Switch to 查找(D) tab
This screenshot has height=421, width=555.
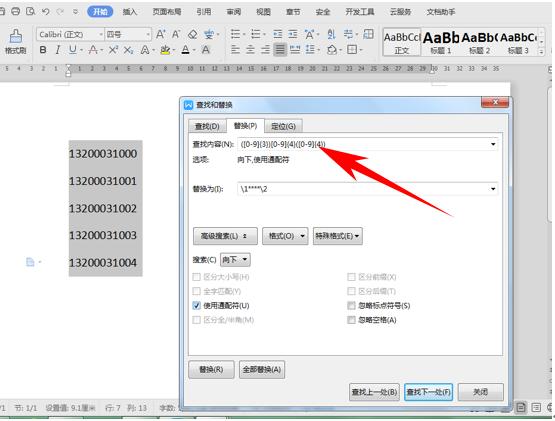click(x=207, y=126)
